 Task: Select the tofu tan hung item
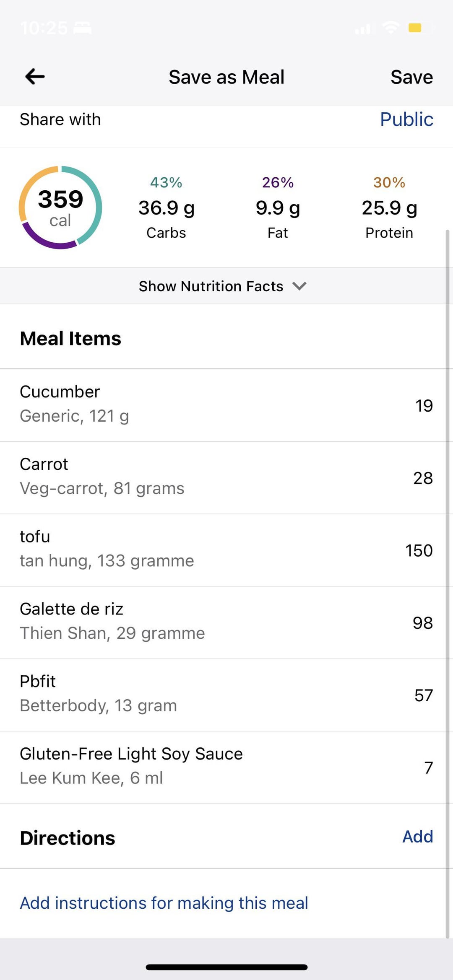(226, 550)
